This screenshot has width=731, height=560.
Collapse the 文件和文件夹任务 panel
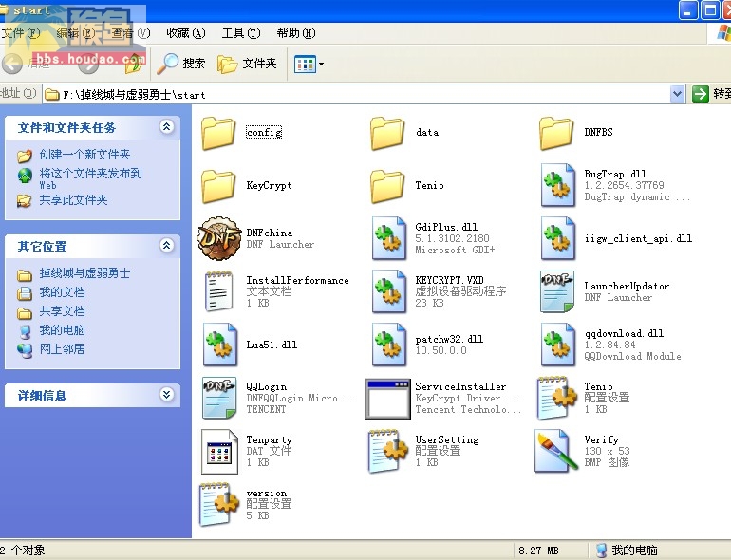166,127
